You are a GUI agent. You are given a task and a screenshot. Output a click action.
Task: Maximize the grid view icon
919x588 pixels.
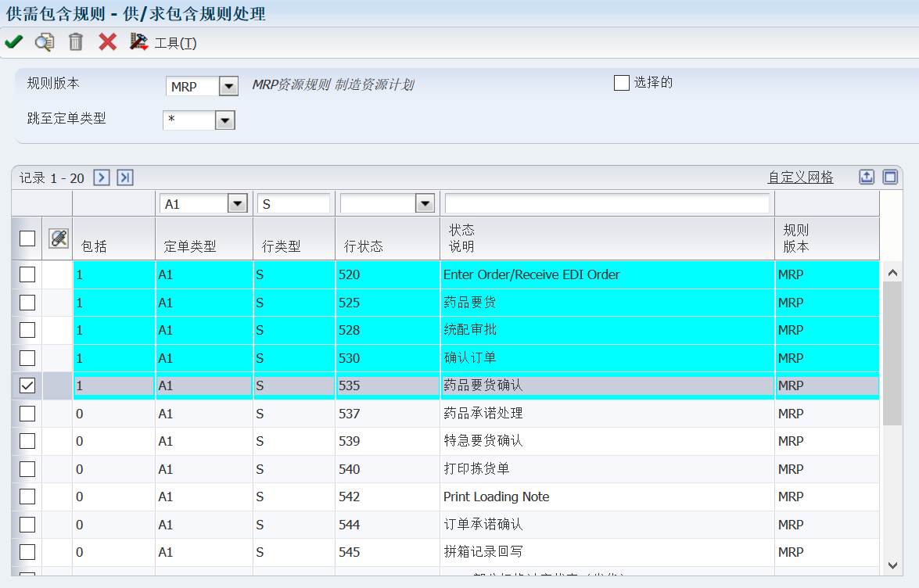[890, 177]
